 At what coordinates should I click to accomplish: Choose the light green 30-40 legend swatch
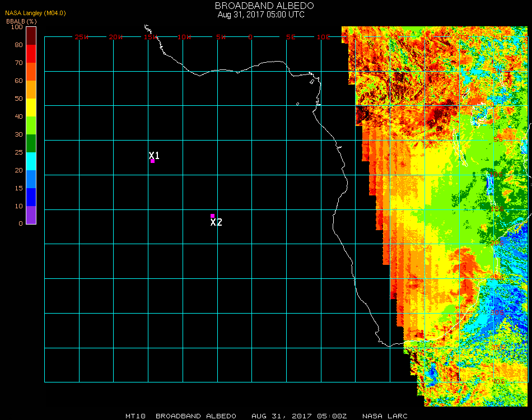(31, 125)
